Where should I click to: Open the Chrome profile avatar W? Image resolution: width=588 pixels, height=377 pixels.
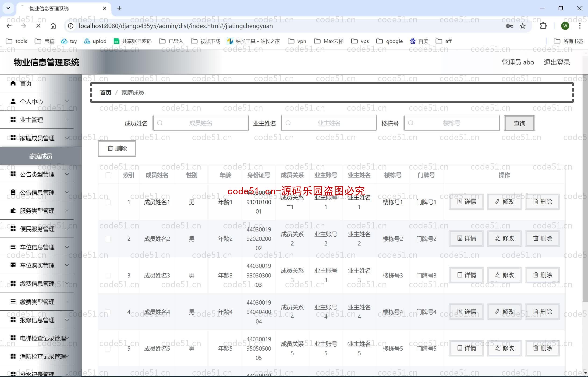(x=565, y=26)
